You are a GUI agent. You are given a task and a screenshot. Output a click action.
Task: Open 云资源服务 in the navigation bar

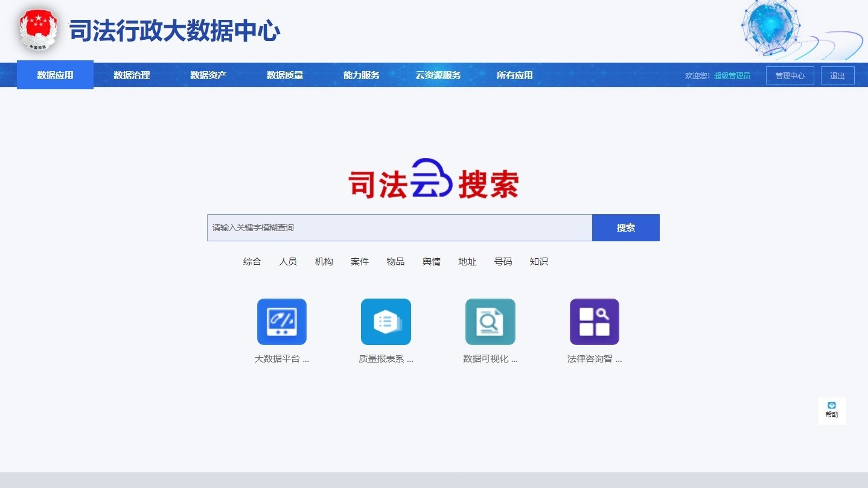(x=438, y=75)
